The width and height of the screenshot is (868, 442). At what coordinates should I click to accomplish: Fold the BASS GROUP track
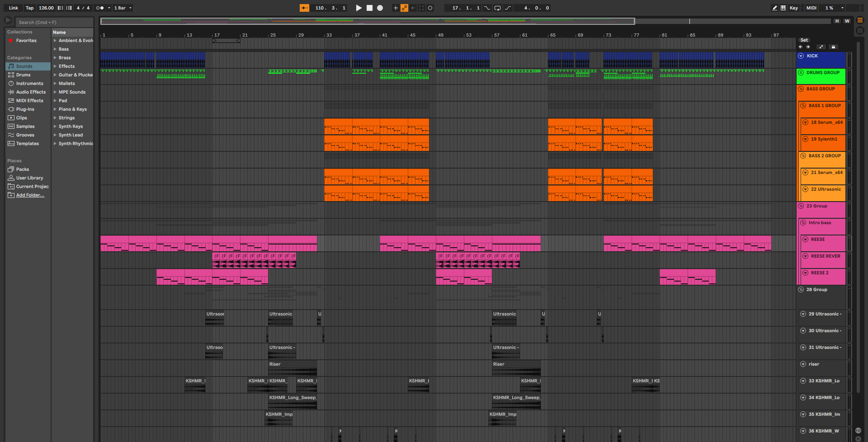pyautogui.click(x=801, y=89)
